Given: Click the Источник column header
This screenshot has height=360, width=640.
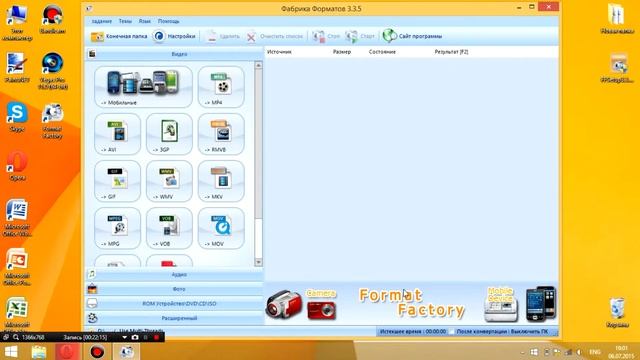Looking at the screenshot, I should pos(279,52).
